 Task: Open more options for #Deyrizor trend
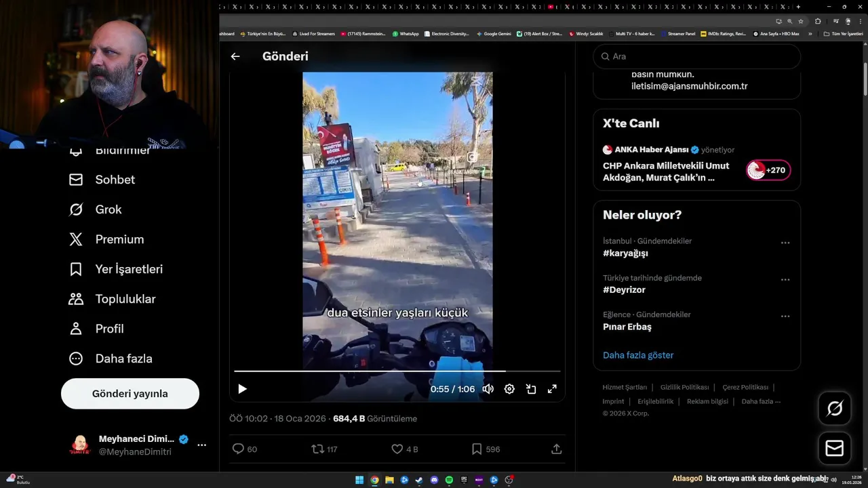785,279
